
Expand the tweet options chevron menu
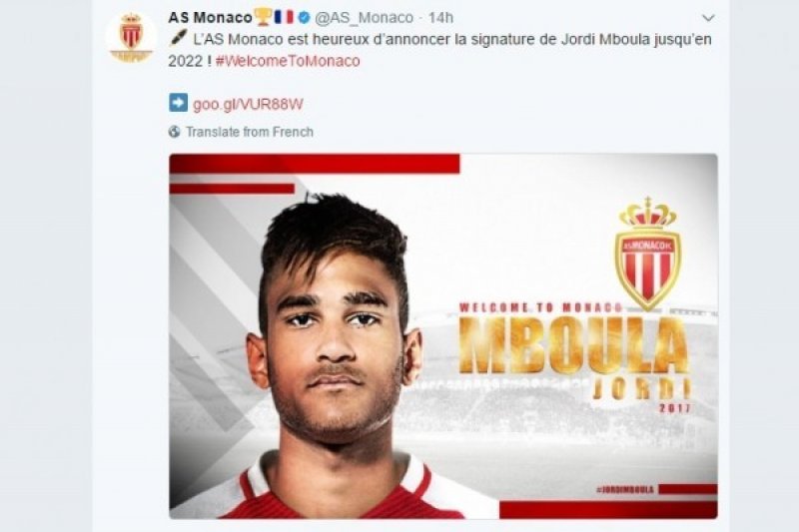(x=708, y=18)
